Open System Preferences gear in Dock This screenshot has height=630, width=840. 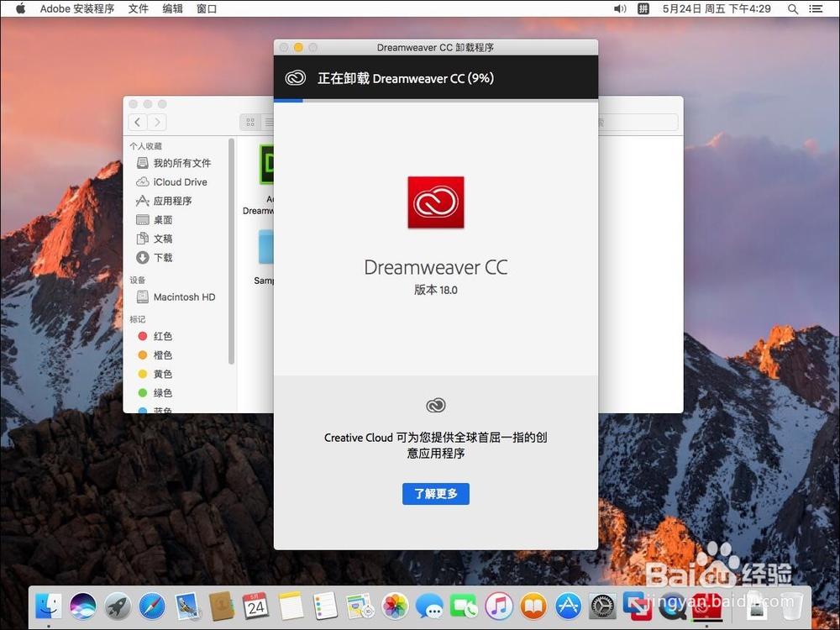pyautogui.click(x=602, y=606)
